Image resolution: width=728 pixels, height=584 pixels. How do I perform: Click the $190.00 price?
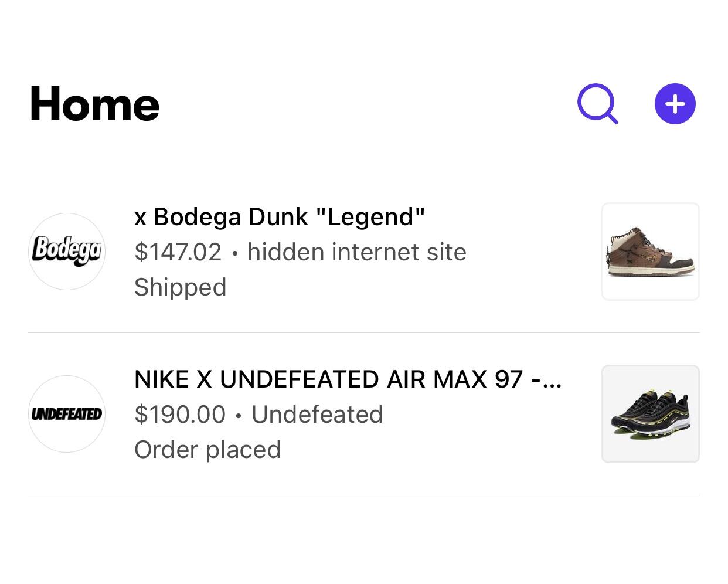coord(180,415)
